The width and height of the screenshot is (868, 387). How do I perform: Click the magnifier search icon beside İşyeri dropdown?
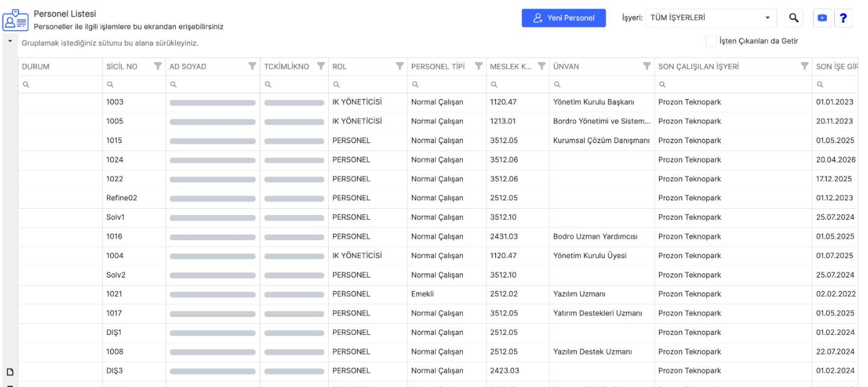(x=794, y=18)
